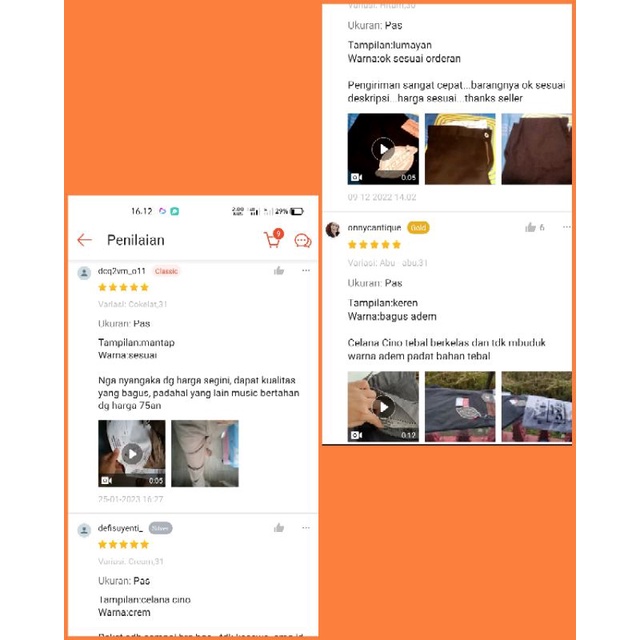Open the dark pants on clothesline photo
The width and height of the screenshot is (640, 640).
coord(460,407)
